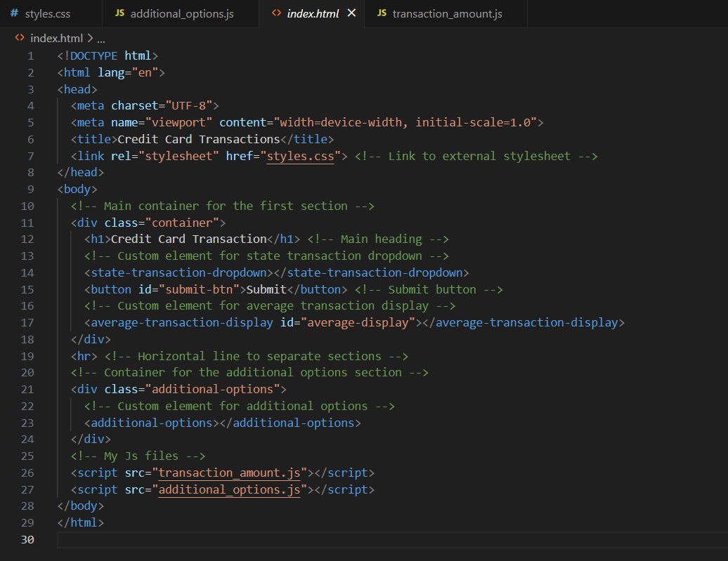Viewport: 728px width, 561px height.
Task: Click the h1 text Credit Card Transaction
Action: [x=188, y=239]
